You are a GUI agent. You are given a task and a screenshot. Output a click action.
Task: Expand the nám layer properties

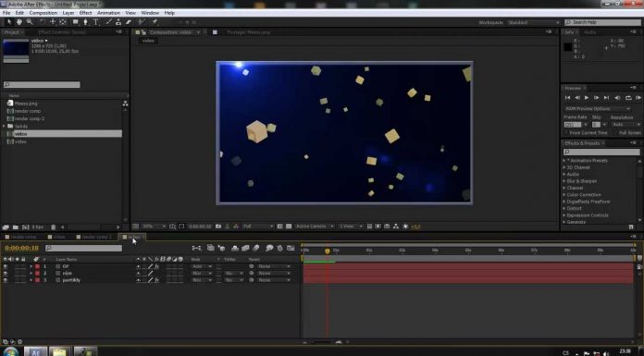(31, 273)
